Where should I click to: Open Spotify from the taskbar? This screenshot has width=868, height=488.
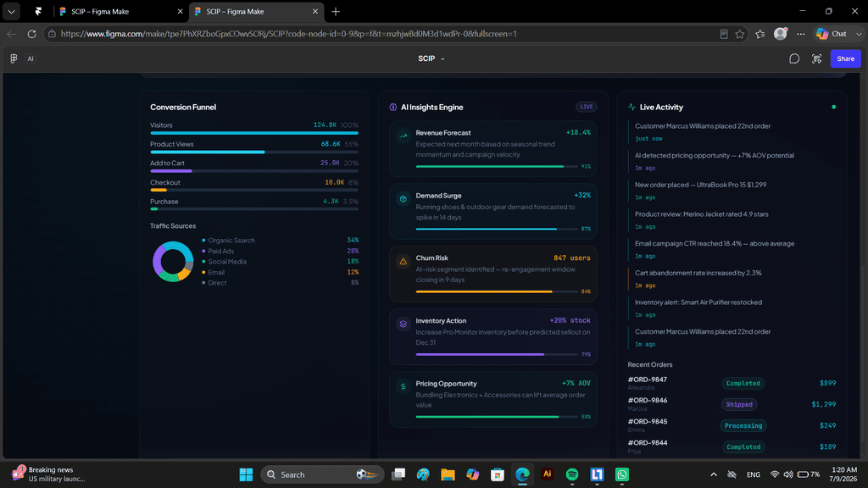(572, 474)
